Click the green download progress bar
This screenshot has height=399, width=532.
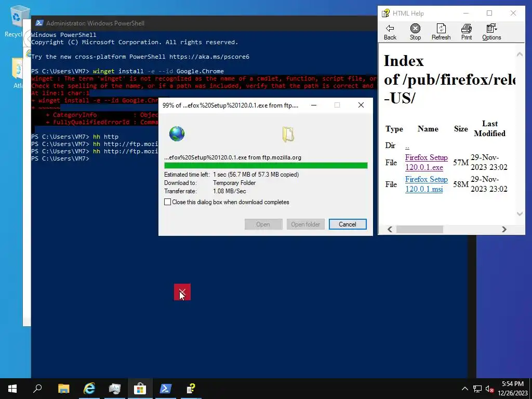tap(265, 166)
